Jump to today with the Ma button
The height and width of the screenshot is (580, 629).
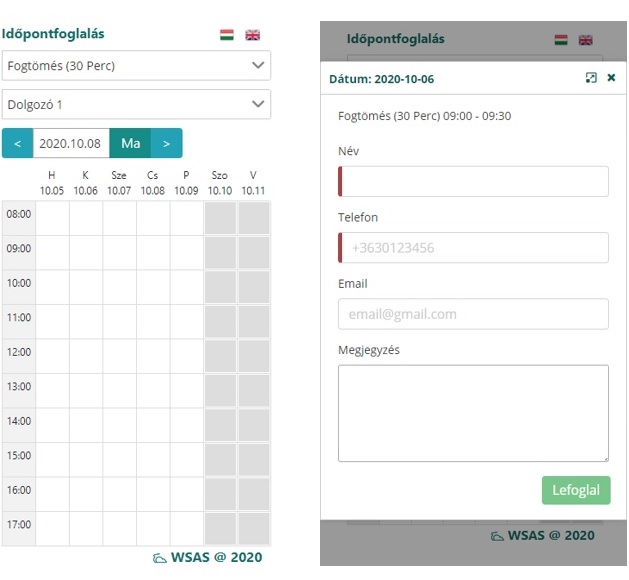click(130, 143)
